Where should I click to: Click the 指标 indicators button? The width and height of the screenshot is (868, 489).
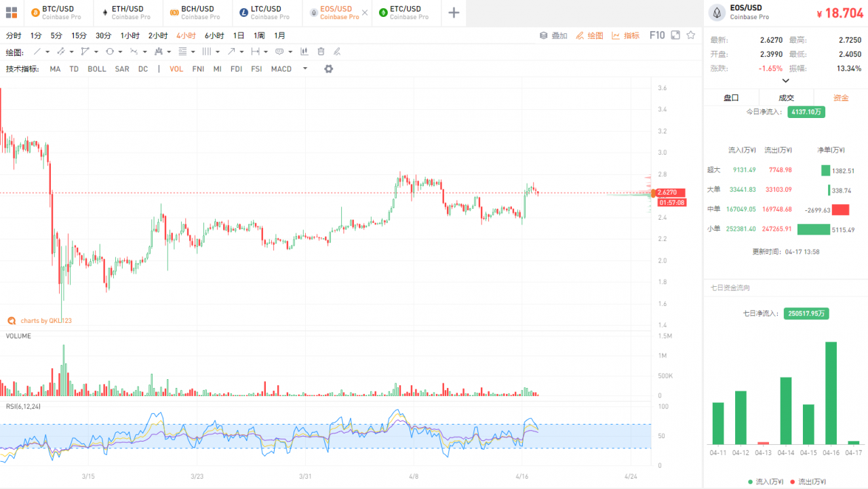(625, 35)
